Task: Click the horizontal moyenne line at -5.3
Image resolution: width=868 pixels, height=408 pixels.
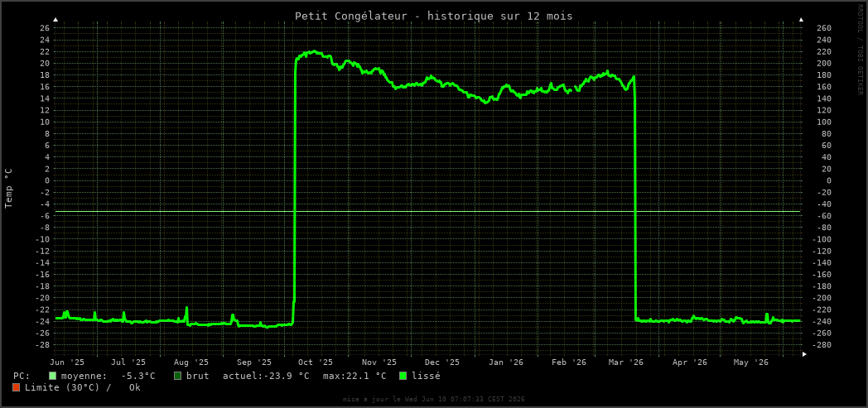Action: click(x=428, y=211)
